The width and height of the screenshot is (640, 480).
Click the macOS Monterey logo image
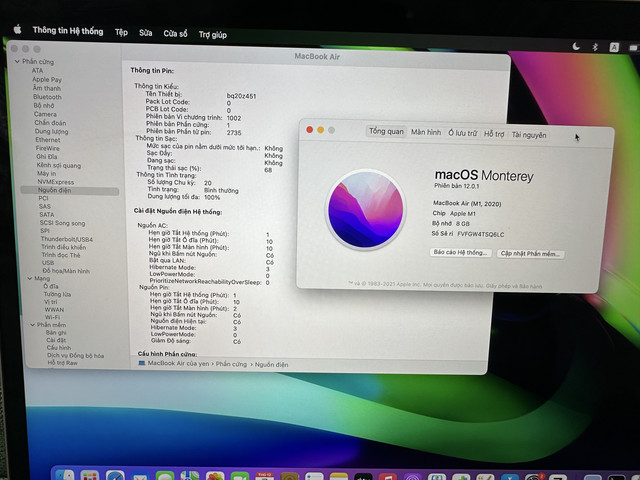[366, 209]
